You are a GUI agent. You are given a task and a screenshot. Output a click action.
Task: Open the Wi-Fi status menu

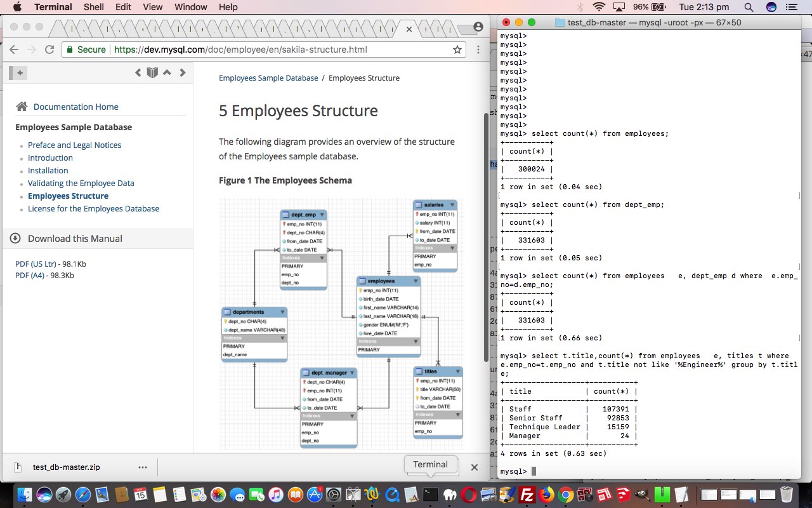[599, 7]
